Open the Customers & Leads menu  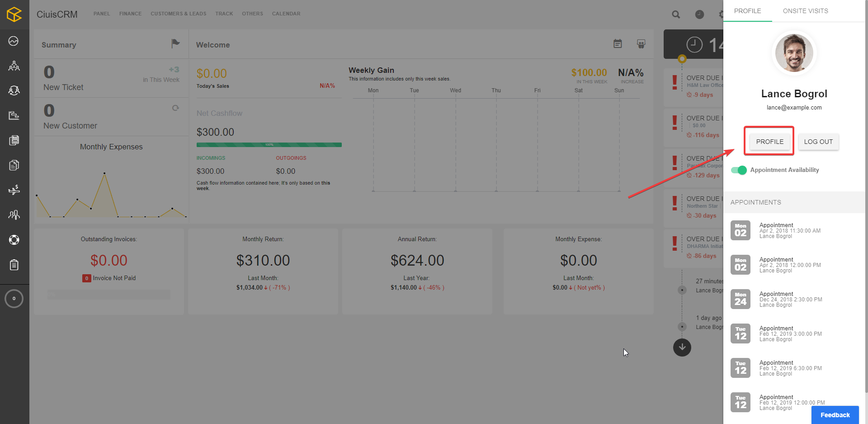[178, 14]
